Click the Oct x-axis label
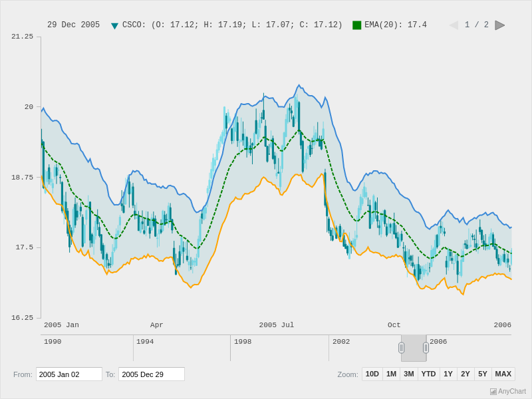532x399 pixels. point(394,325)
